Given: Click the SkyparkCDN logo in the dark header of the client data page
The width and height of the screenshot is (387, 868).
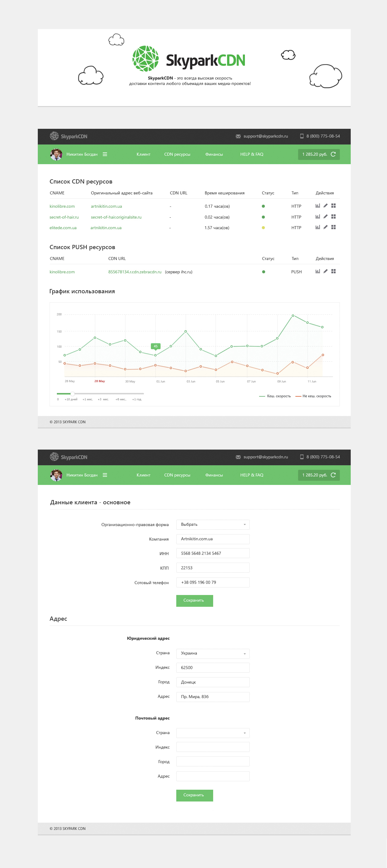Looking at the screenshot, I should (68, 457).
